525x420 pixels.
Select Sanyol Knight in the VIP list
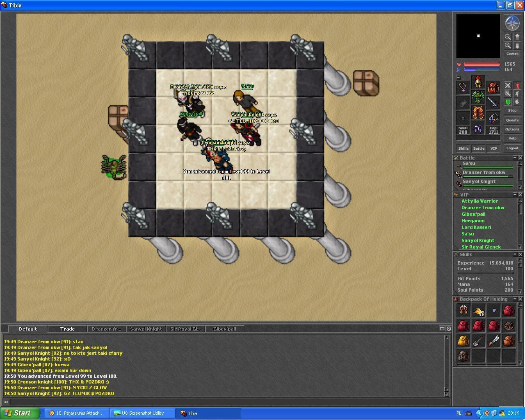click(478, 240)
